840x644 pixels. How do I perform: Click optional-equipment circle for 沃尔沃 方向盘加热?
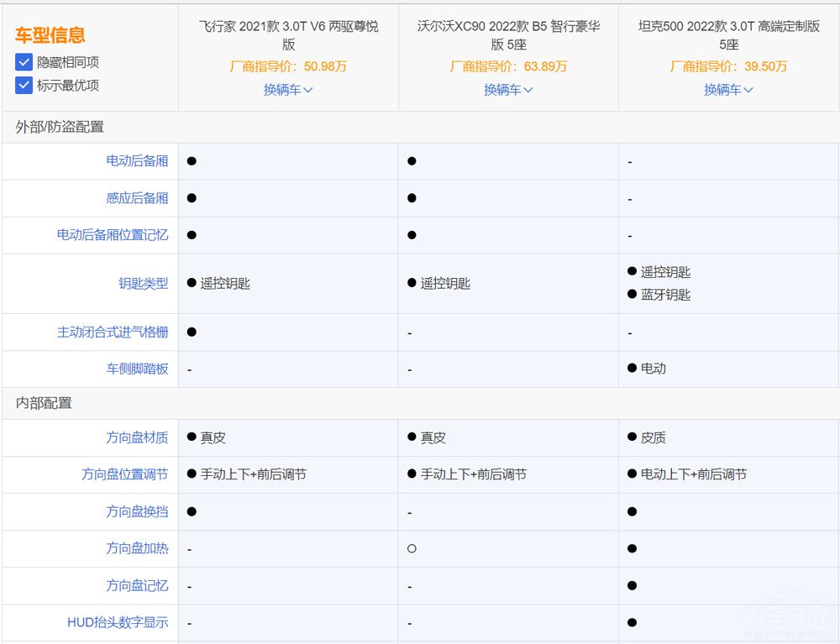(412, 548)
